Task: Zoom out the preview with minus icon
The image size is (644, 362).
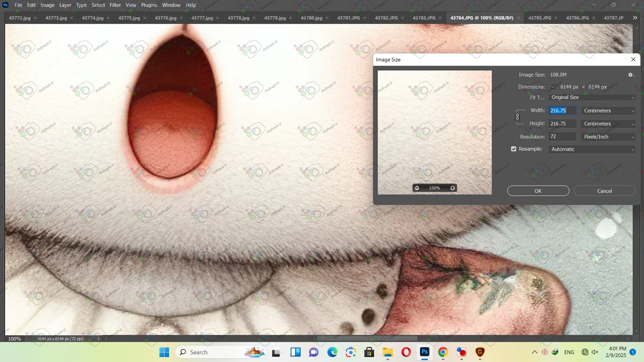Action: 417,188
